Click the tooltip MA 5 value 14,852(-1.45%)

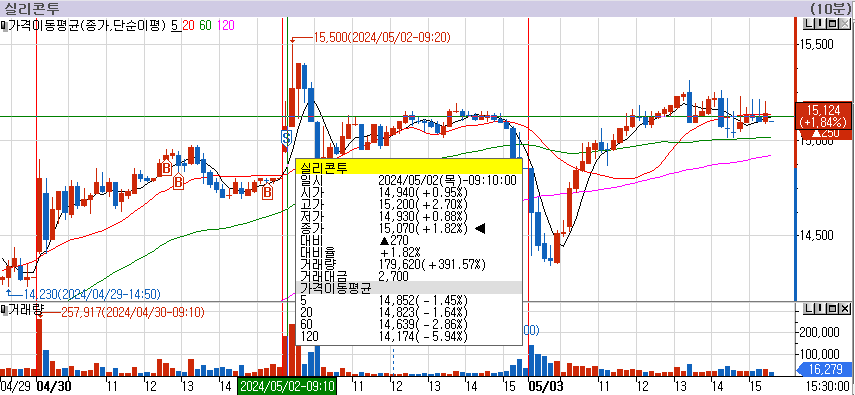click(x=423, y=301)
